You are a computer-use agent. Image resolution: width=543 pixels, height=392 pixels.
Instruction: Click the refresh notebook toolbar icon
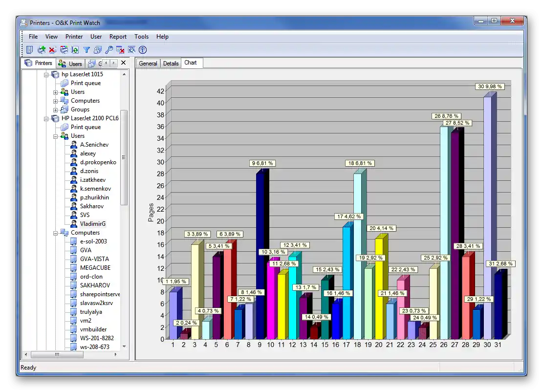75,50
